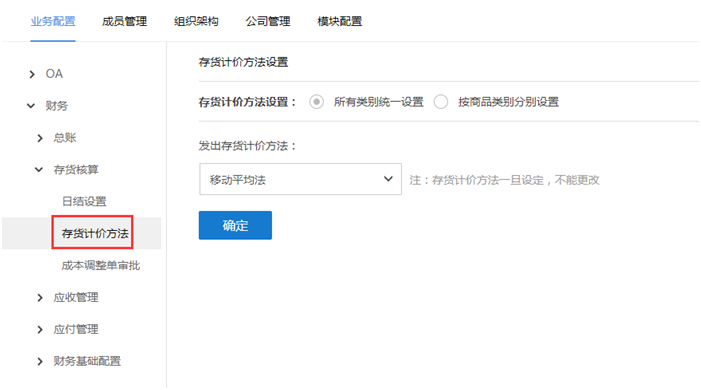Expand the 财务基础配置 chevron arrow
Image resolution: width=701 pixels, height=390 pixels.
[40, 361]
